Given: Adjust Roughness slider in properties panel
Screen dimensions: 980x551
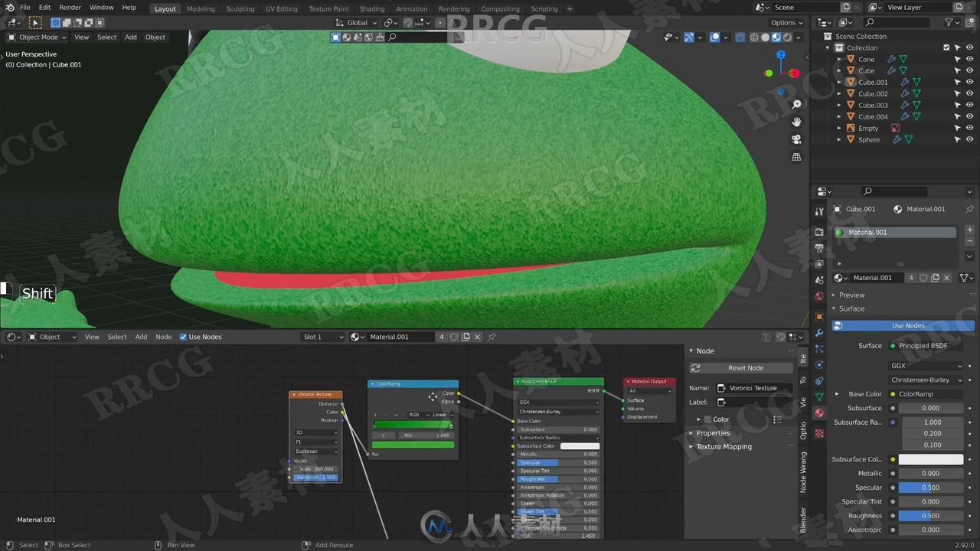Looking at the screenshot, I should click(931, 516).
